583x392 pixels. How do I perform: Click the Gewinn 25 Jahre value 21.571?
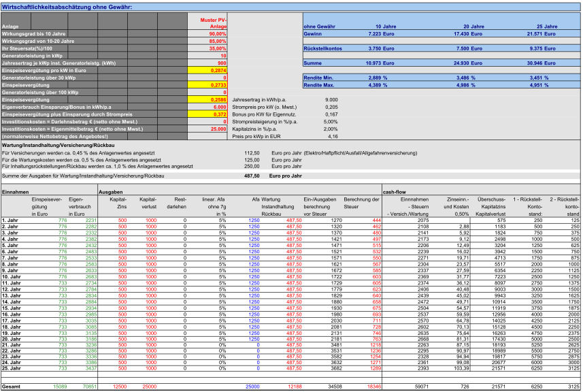tap(537, 33)
